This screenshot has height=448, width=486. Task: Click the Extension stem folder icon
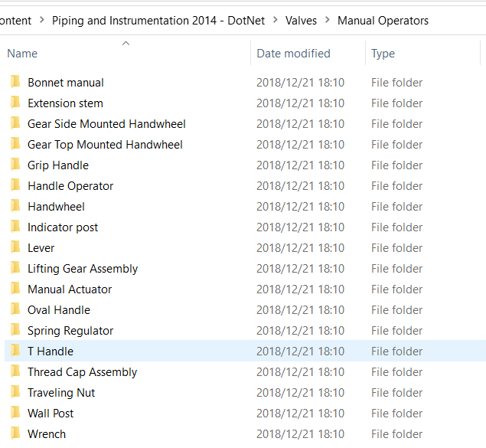[x=15, y=103]
